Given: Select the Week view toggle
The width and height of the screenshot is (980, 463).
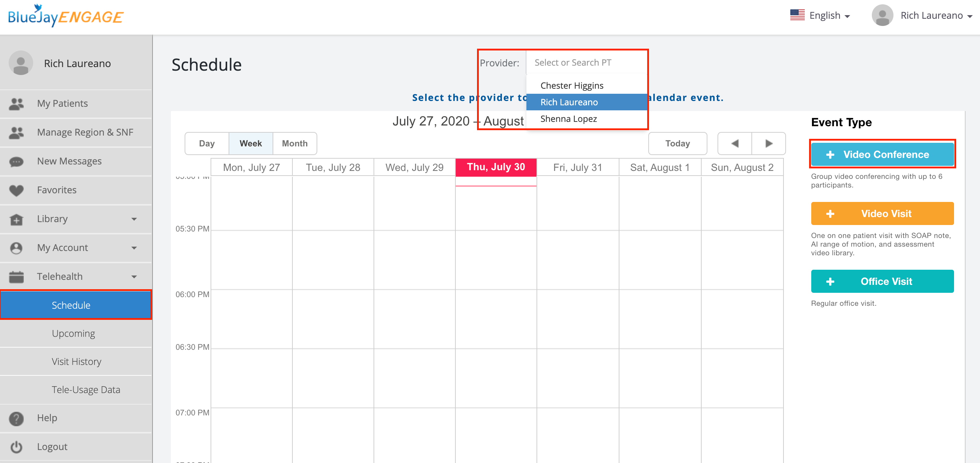Looking at the screenshot, I should click(x=250, y=144).
